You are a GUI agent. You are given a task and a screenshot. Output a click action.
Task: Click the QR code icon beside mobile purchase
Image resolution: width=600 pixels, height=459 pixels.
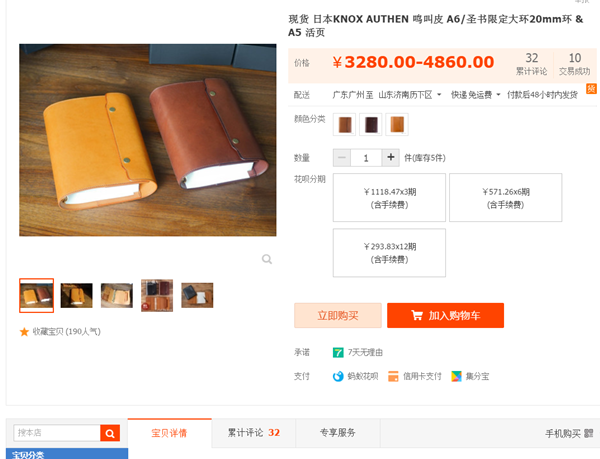coord(589,433)
